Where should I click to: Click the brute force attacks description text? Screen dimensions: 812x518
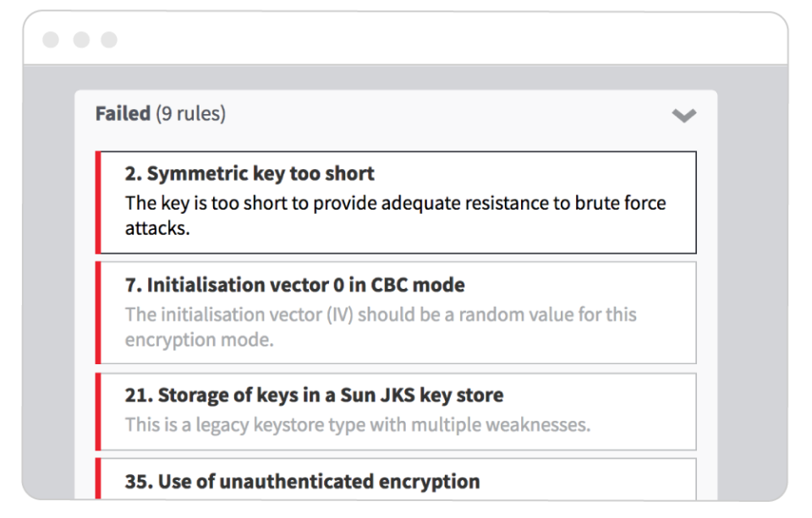(395, 215)
